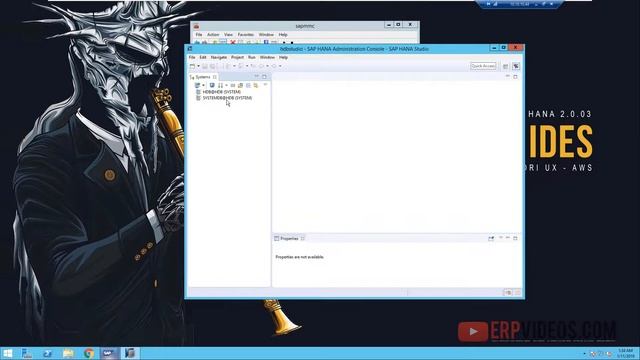Click the Collapse All icon in Systems toolbar
The image size is (640, 360).
[x=248, y=85]
